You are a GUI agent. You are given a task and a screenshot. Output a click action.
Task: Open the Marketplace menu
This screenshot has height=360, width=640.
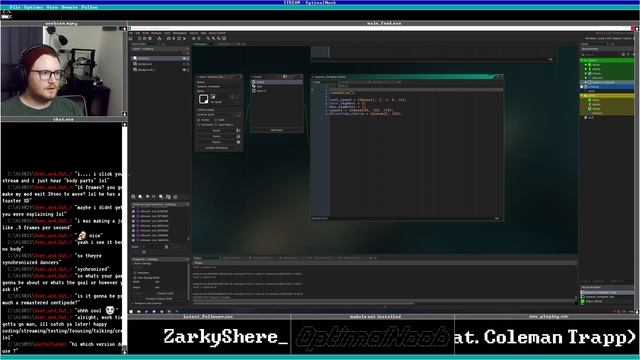[180, 33]
